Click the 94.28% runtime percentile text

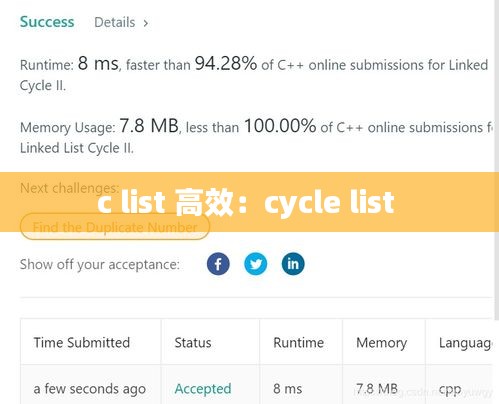[x=226, y=63]
